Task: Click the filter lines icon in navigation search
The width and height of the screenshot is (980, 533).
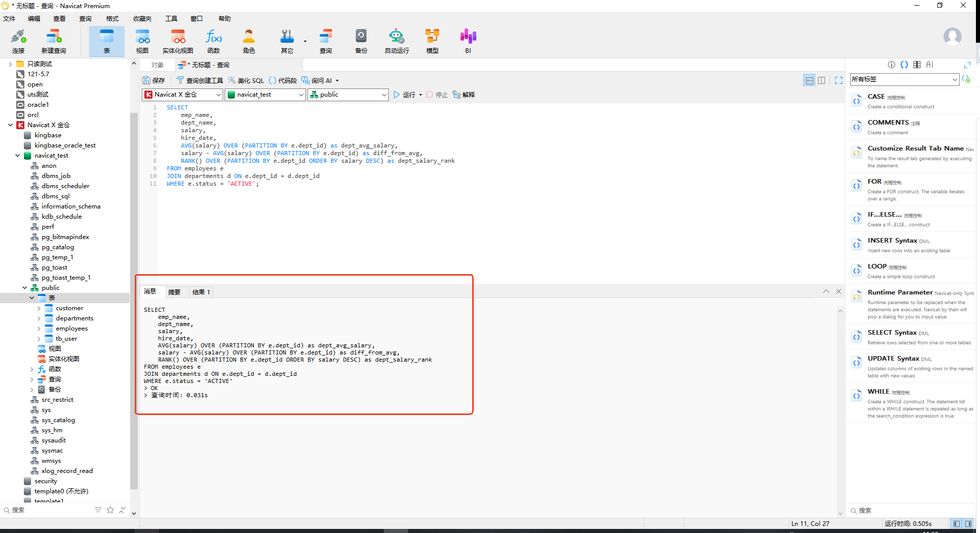Action: (98, 510)
